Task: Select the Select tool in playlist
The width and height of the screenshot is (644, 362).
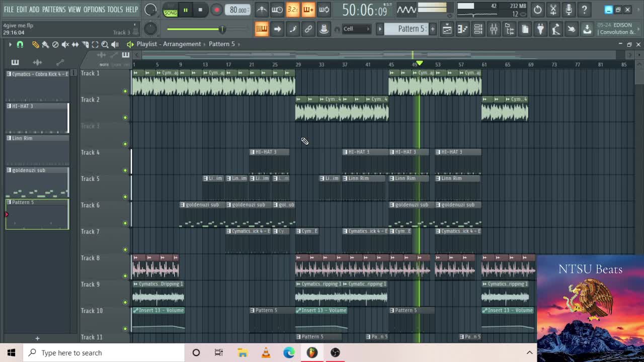Action: [x=95, y=44]
